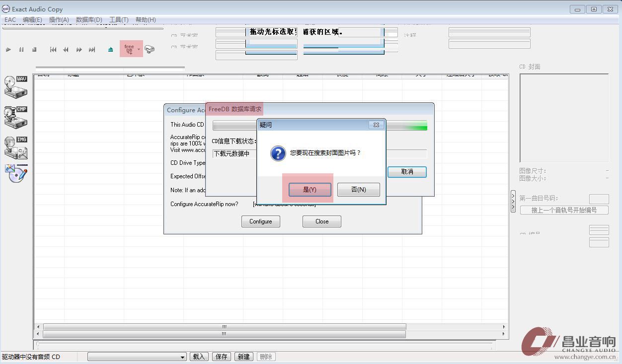The height and width of the screenshot is (364, 622).
Task: Open the 数据库(D) menu
Action: pos(89,20)
